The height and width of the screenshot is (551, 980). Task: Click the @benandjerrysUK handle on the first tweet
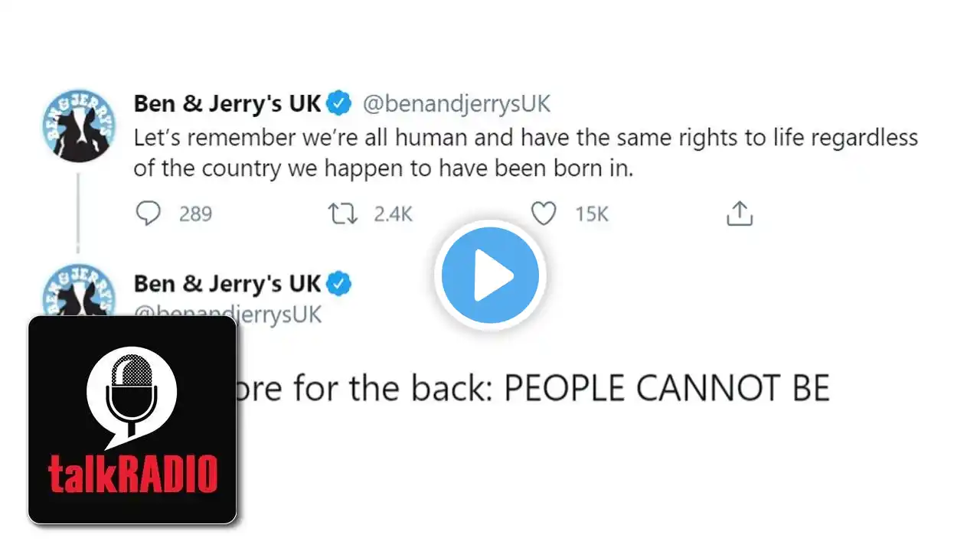pyautogui.click(x=456, y=103)
